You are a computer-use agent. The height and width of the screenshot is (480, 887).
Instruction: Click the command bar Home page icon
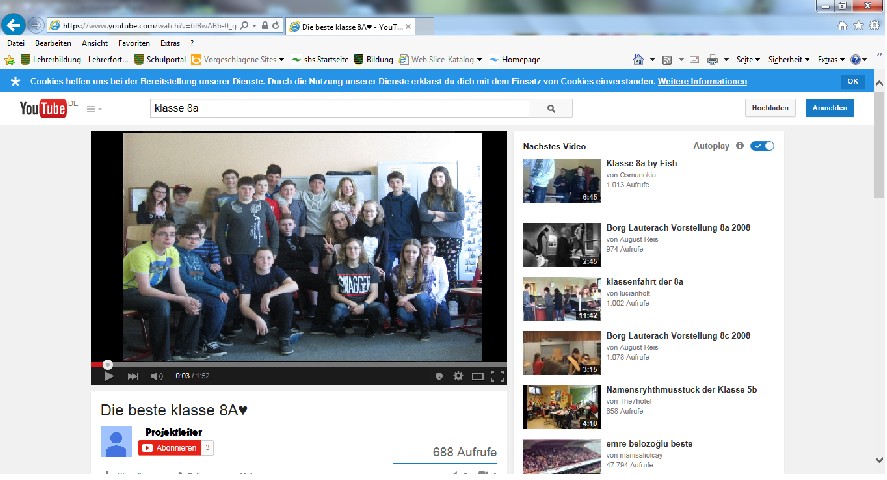click(x=638, y=59)
